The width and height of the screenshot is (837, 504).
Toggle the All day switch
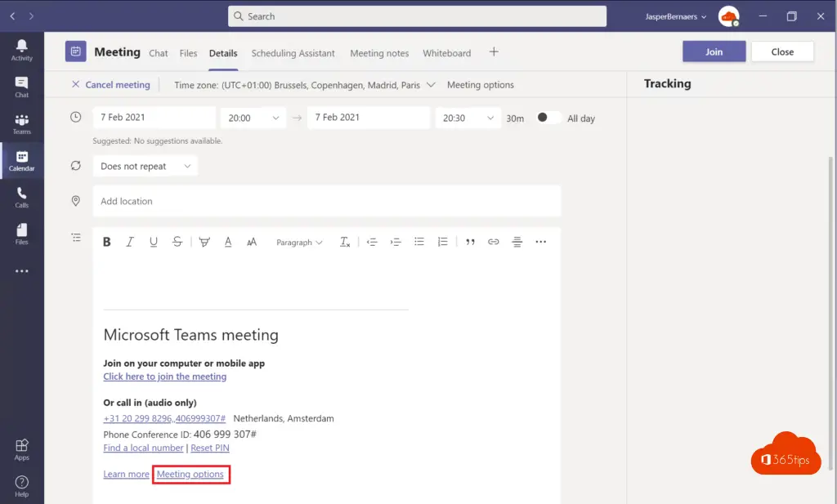pyautogui.click(x=548, y=118)
